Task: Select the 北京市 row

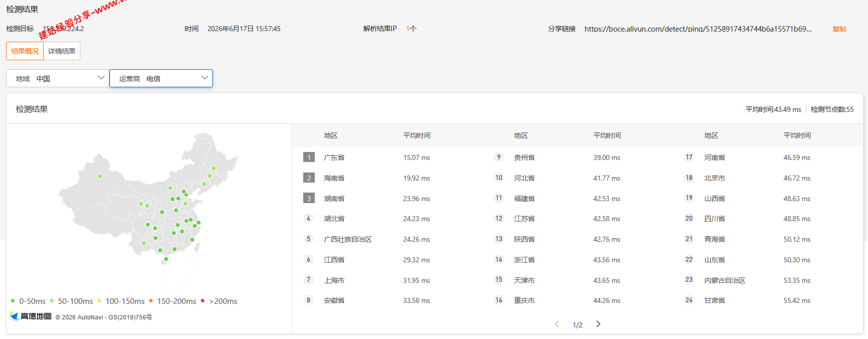Action: coord(768,178)
